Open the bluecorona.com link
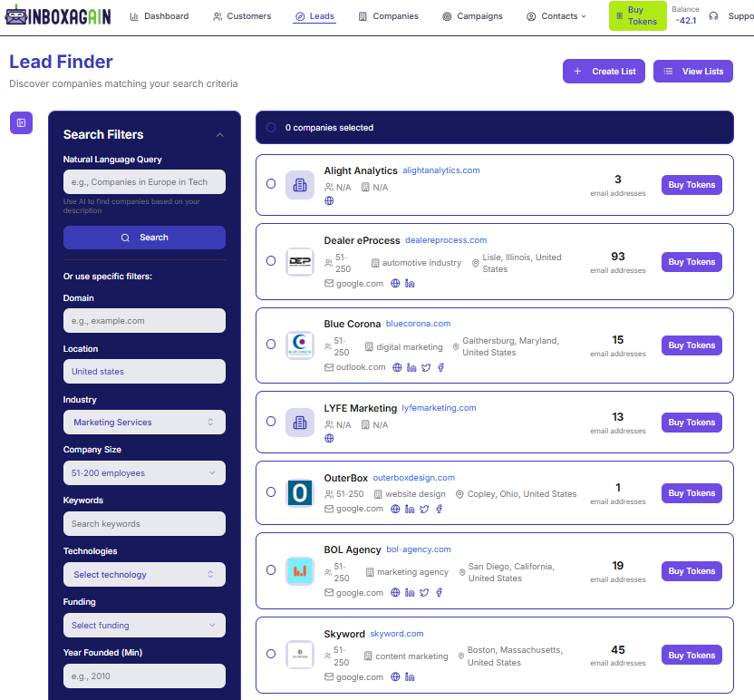 (x=418, y=324)
